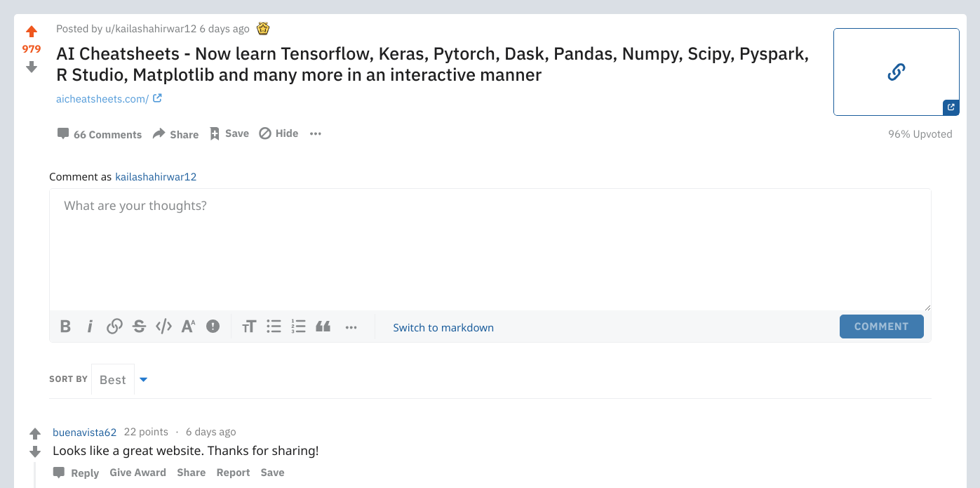
Task: Expand the post overflow options menu
Action: 315,133
